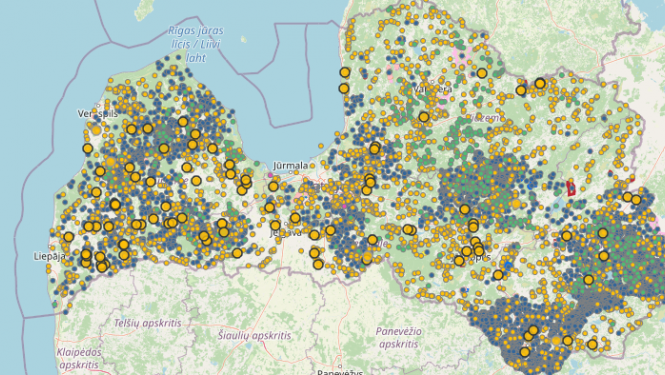Click the Šiaulių apskritis region label
The width and height of the screenshot is (665, 375).
click(x=254, y=336)
